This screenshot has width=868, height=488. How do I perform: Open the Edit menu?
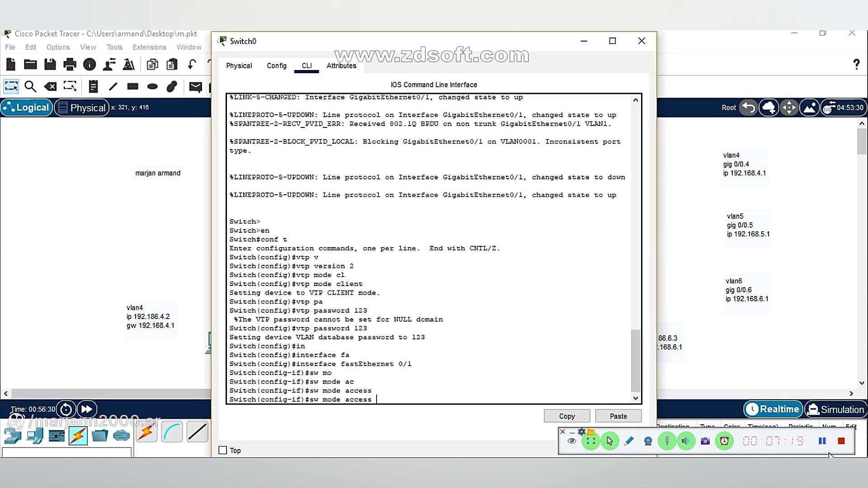click(31, 47)
